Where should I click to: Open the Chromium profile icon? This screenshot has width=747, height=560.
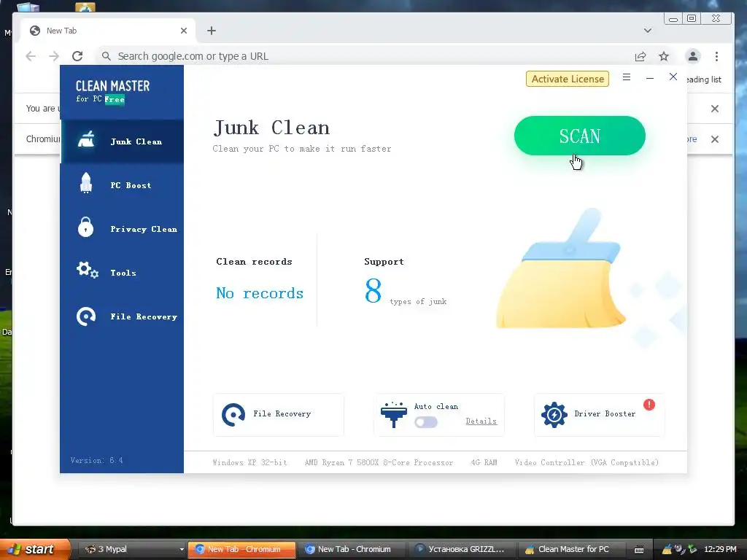(x=693, y=56)
